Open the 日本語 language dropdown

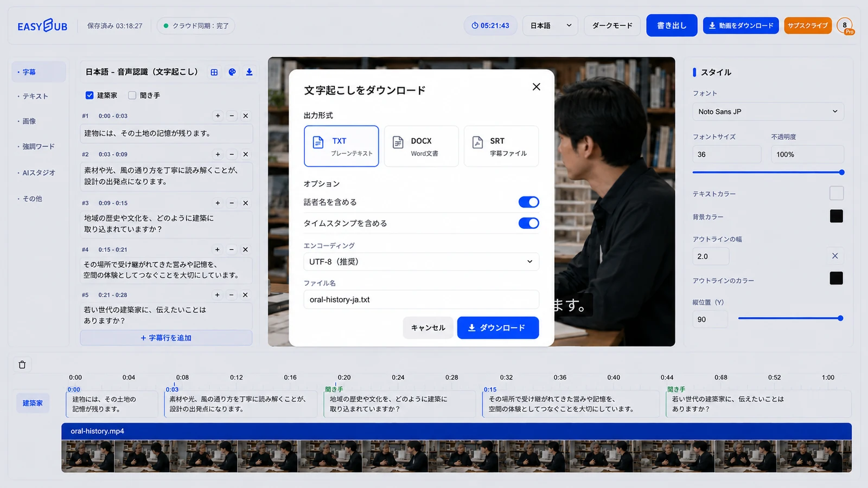tap(551, 25)
